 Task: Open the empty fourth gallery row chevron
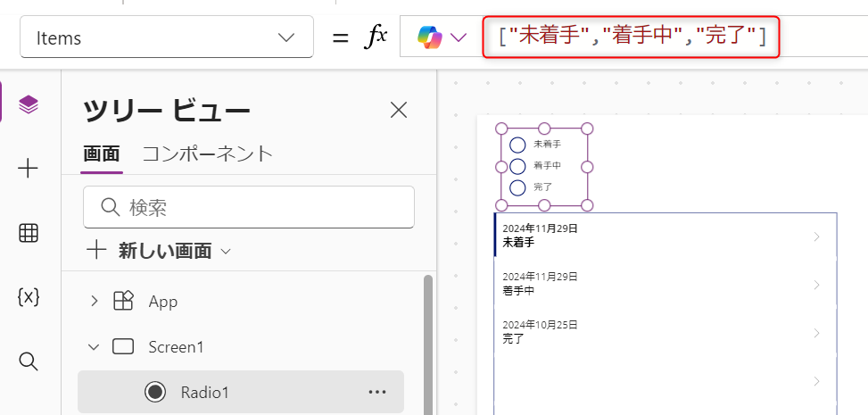(x=817, y=381)
